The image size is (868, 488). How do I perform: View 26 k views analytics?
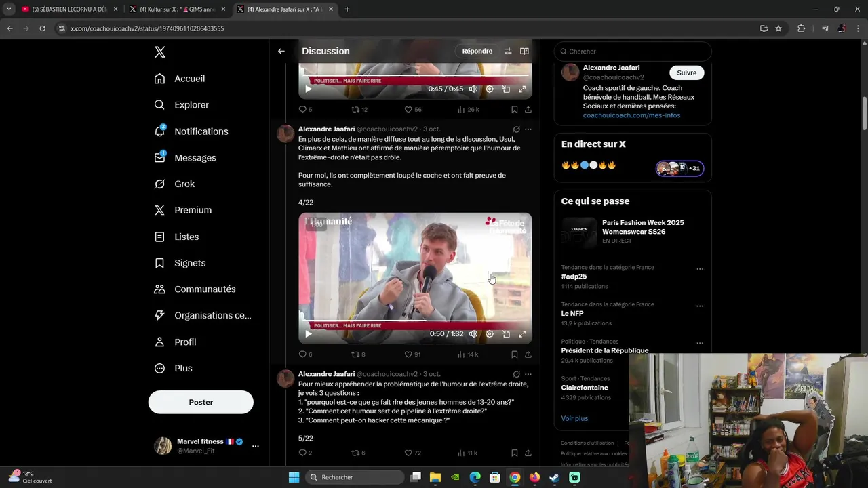[x=468, y=109]
